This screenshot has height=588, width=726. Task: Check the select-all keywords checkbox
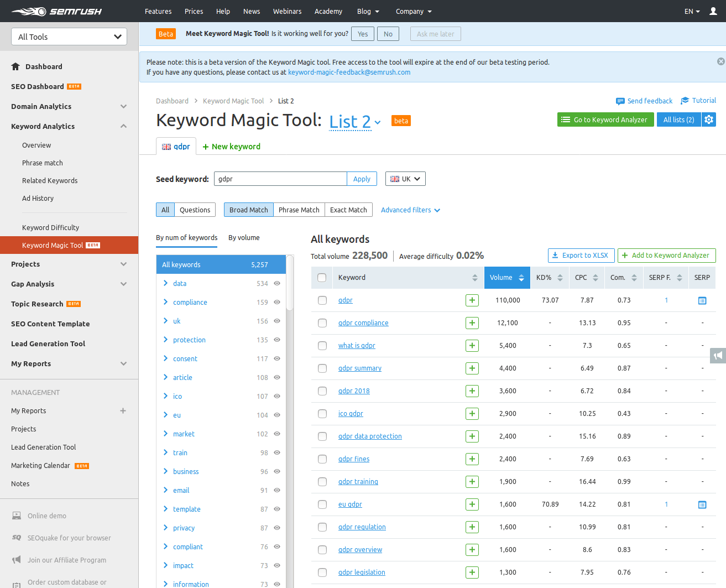(322, 278)
